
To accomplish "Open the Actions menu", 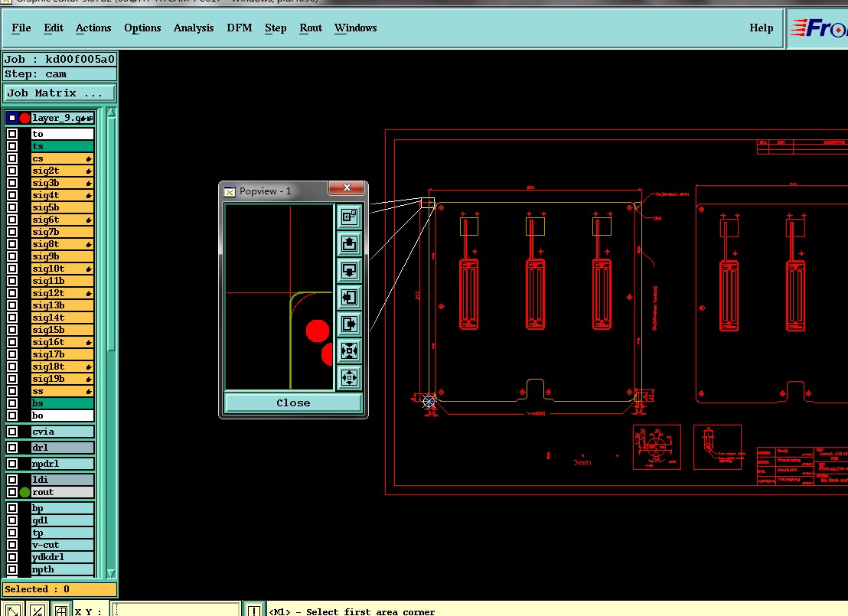I will tap(93, 28).
